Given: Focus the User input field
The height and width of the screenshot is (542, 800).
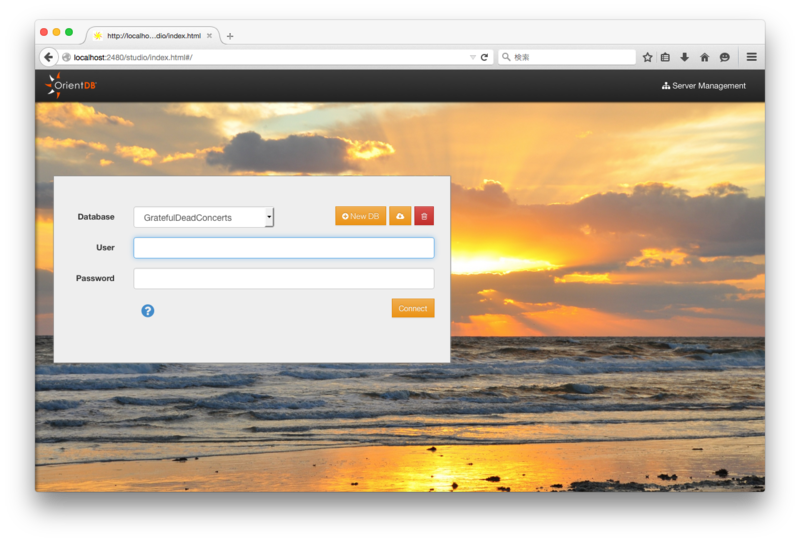Looking at the screenshot, I should point(284,248).
